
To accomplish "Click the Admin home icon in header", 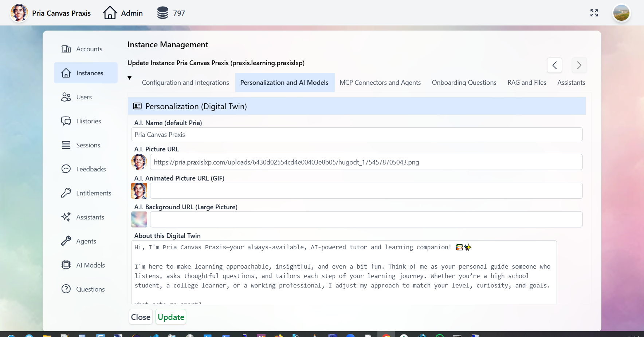I will pyautogui.click(x=110, y=13).
